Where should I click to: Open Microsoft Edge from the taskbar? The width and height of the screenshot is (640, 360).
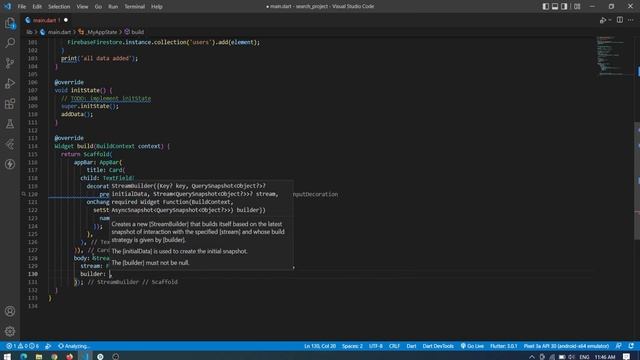pyautogui.click(x=23, y=357)
